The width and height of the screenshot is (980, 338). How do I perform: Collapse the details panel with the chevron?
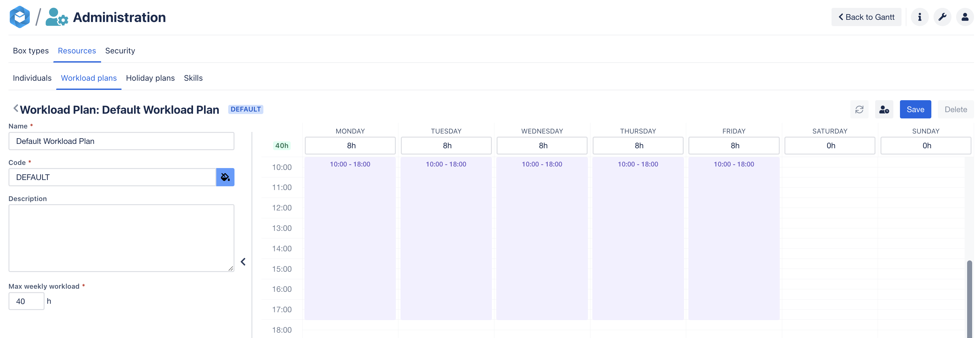click(243, 262)
